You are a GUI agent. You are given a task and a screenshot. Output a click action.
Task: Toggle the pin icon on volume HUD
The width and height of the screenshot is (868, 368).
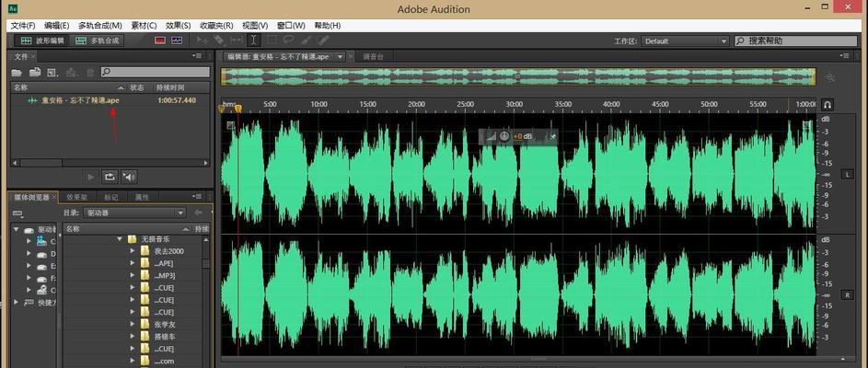point(552,136)
